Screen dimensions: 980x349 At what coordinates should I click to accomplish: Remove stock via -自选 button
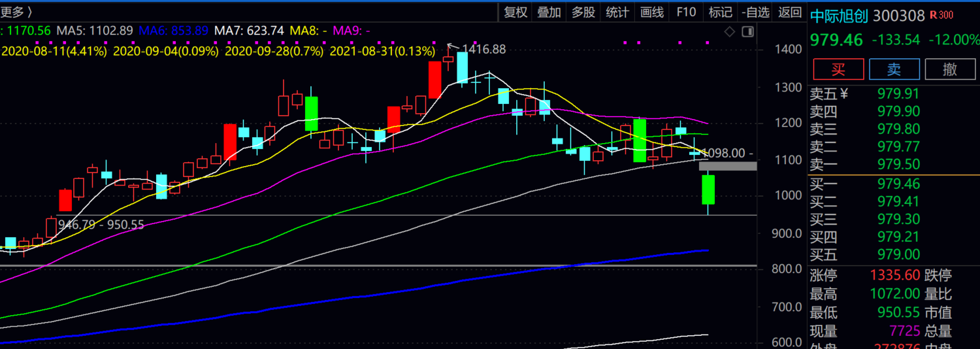[x=756, y=12]
